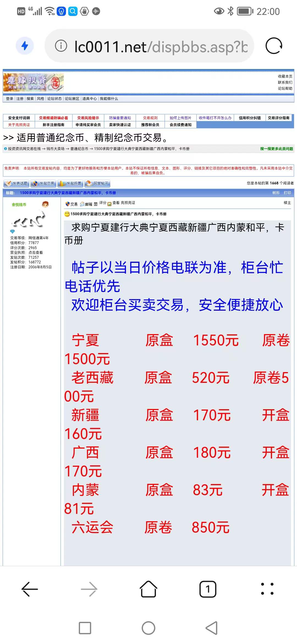Screen dimensions: 297x644
Task: Open 注册 in forum menu
Action: coord(20,99)
